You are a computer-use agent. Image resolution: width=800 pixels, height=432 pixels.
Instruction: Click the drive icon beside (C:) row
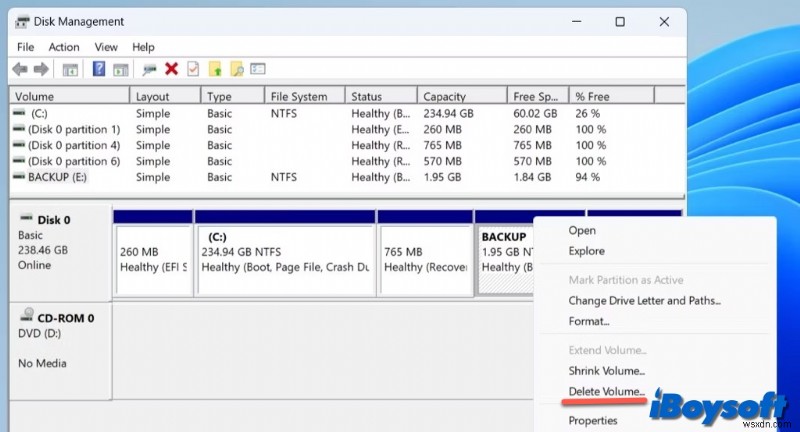click(19, 113)
